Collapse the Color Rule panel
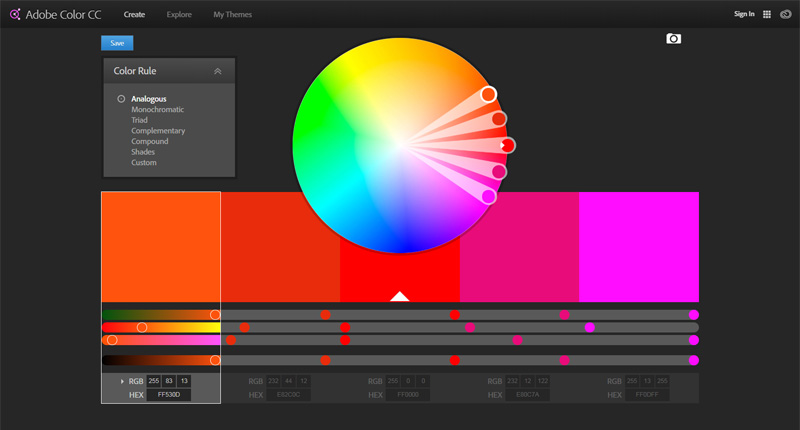800x430 pixels. pyautogui.click(x=218, y=71)
